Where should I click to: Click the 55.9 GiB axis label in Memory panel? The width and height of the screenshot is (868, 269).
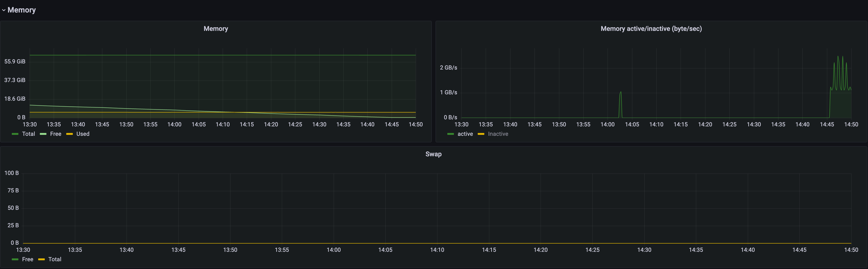click(15, 61)
